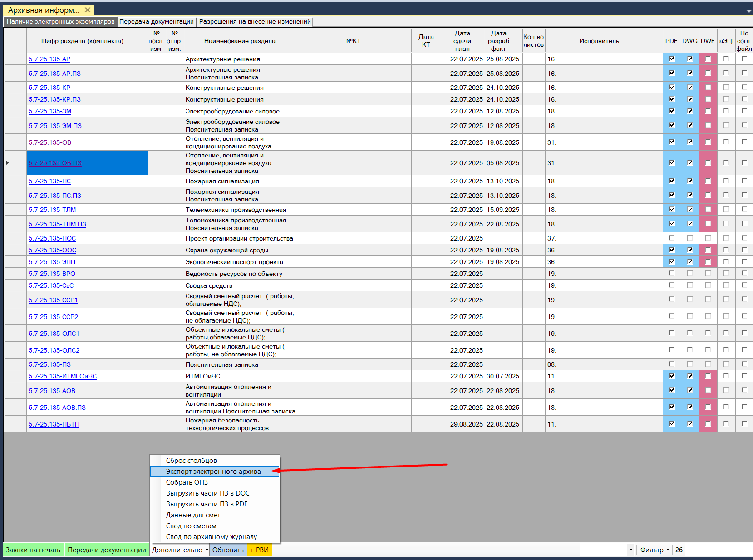Open the empty combo box left of Фильтр
Image resolution: width=753 pixels, height=560 pixels.
coord(630,550)
